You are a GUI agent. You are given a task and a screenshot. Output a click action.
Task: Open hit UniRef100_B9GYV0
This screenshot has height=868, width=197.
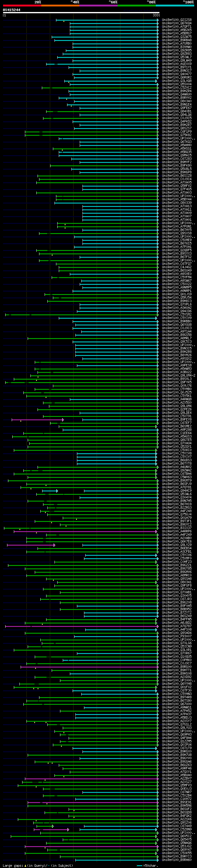pyautogui.click(x=176, y=758)
